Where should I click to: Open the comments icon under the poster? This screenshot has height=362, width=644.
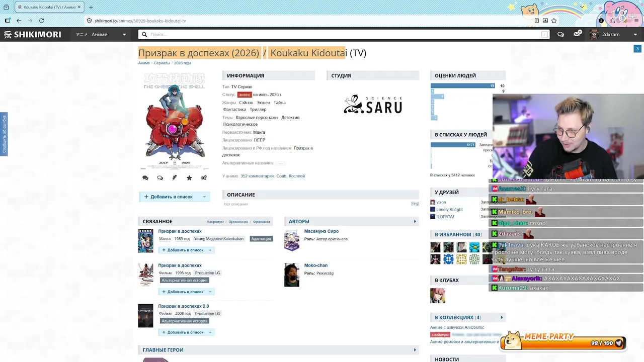145,177
